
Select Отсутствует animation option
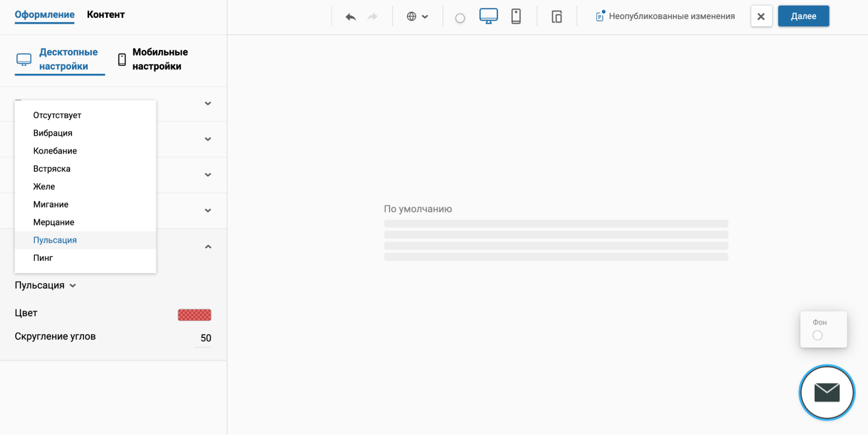coord(57,115)
